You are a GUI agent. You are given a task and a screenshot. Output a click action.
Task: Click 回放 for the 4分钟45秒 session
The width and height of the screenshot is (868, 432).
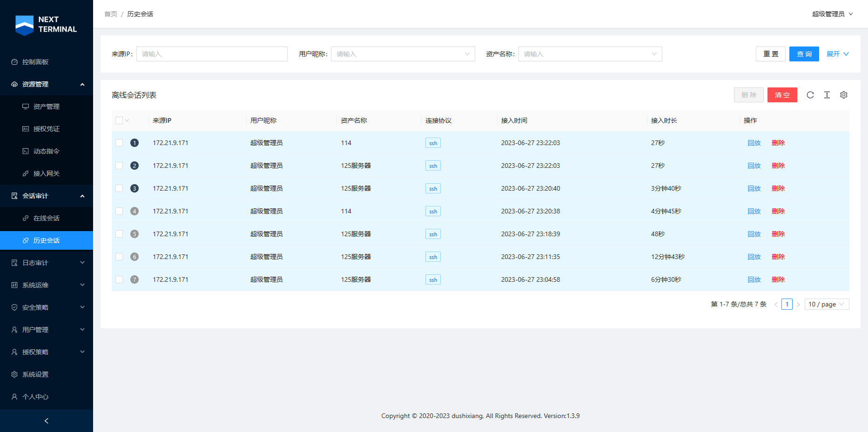coord(754,211)
